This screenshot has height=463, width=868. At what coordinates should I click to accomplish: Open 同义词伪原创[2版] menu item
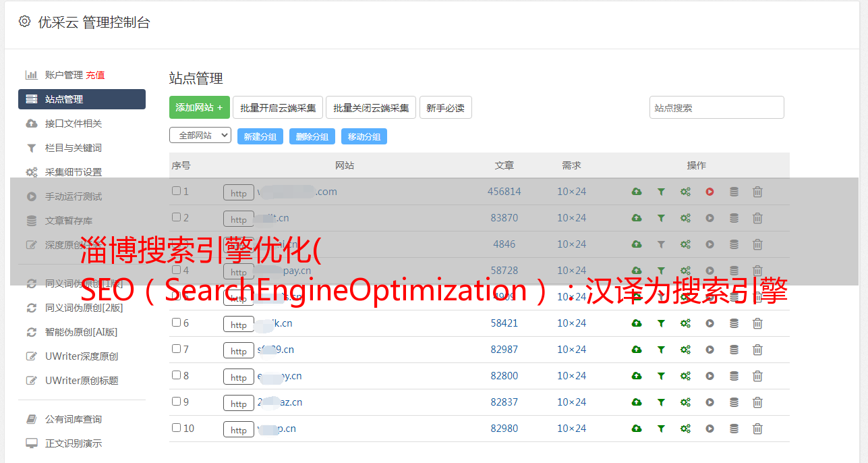[84, 308]
